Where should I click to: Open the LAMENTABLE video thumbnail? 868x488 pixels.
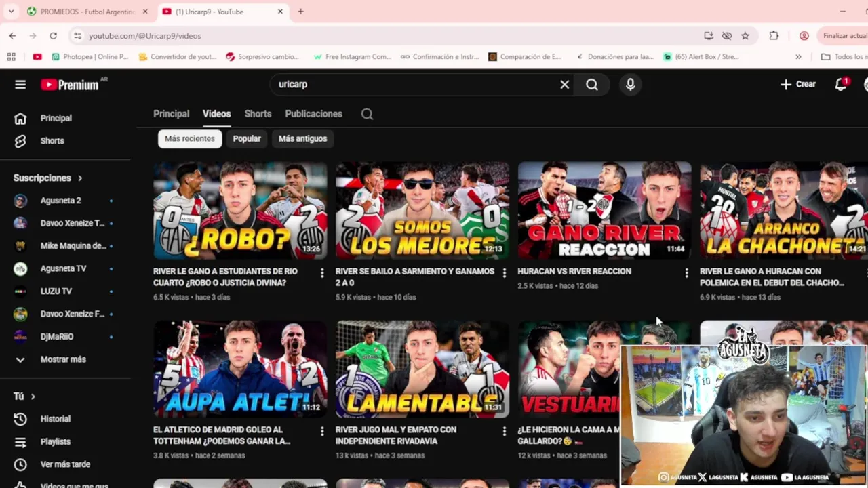pos(422,369)
